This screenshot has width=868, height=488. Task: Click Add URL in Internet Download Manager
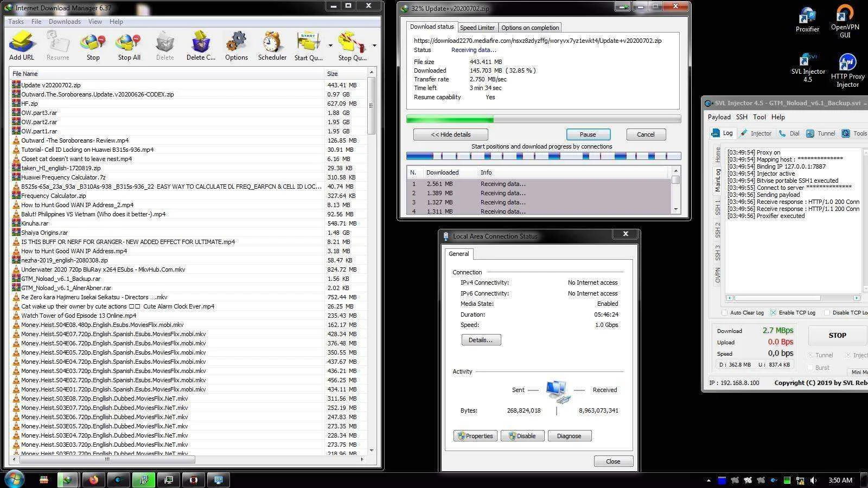coord(22,46)
